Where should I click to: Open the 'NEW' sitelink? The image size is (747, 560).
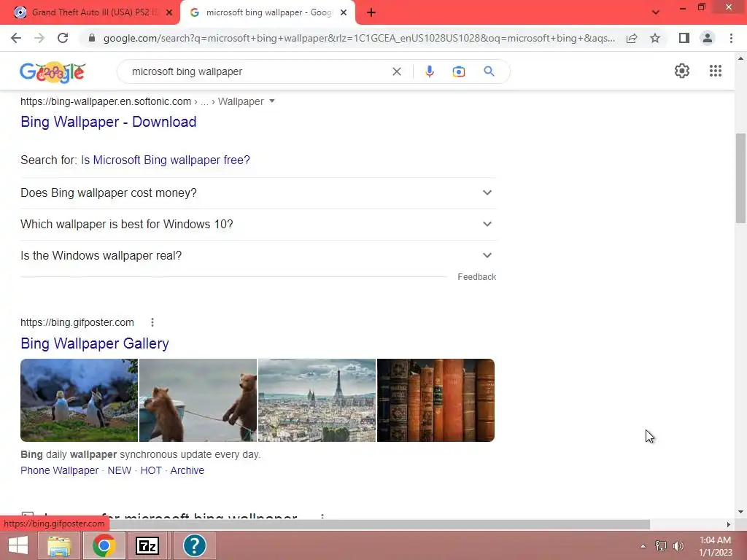119,470
